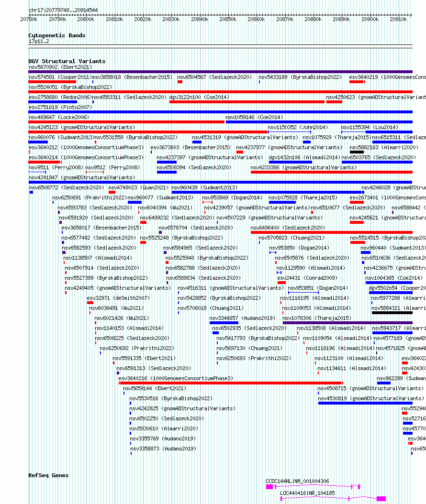Screen dimensions: 426x504
Task: Select nsv469647 (Locke2006) variant
Action: [59, 117]
